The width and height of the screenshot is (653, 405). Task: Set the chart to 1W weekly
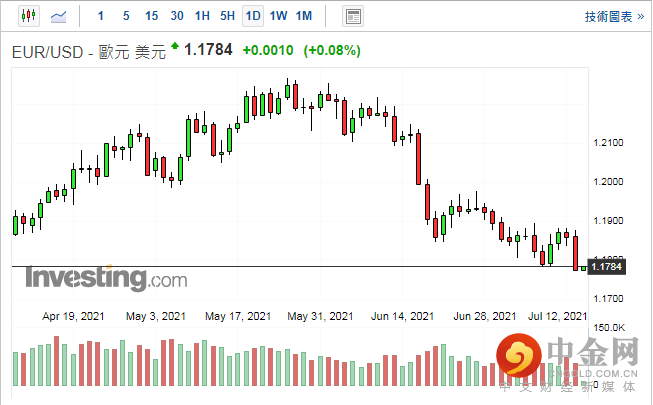tap(278, 16)
